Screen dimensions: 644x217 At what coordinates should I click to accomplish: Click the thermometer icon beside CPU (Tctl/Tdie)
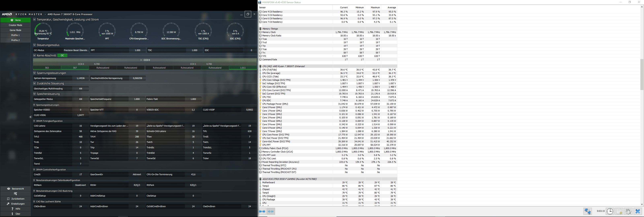click(x=260, y=70)
